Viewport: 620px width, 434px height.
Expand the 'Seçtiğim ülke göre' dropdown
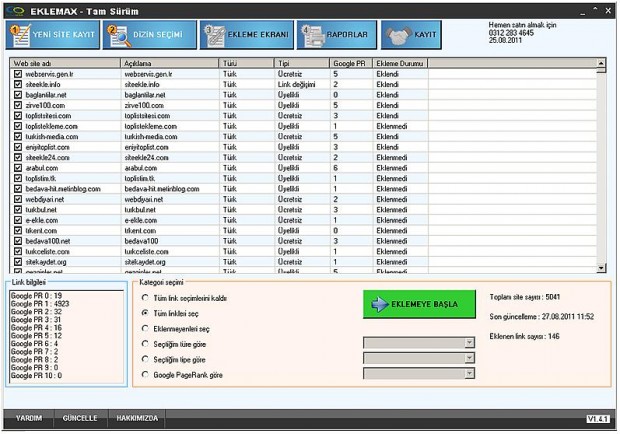[469, 343]
